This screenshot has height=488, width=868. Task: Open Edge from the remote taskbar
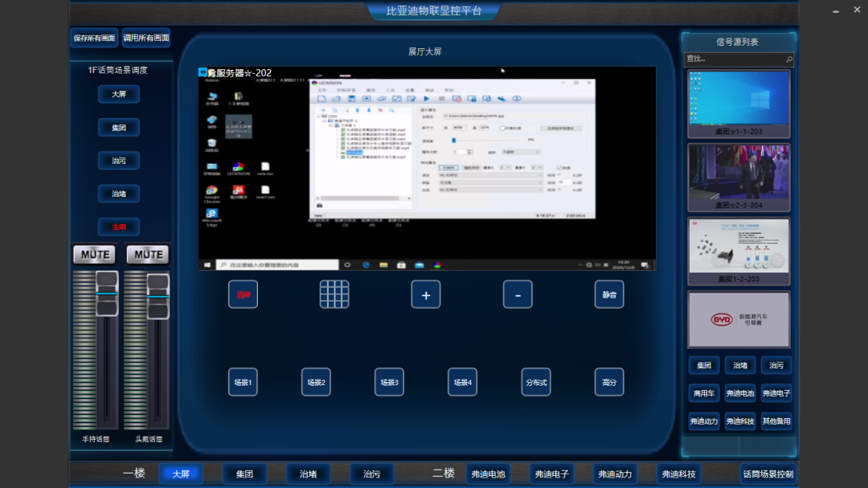(x=366, y=265)
